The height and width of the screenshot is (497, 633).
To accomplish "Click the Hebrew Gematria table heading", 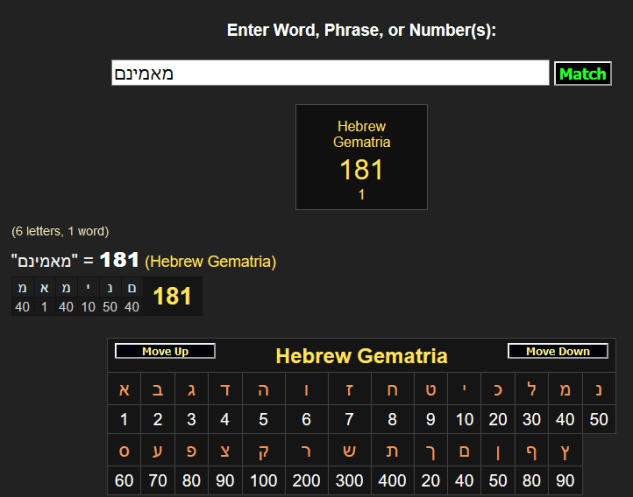I will point(361,356).
